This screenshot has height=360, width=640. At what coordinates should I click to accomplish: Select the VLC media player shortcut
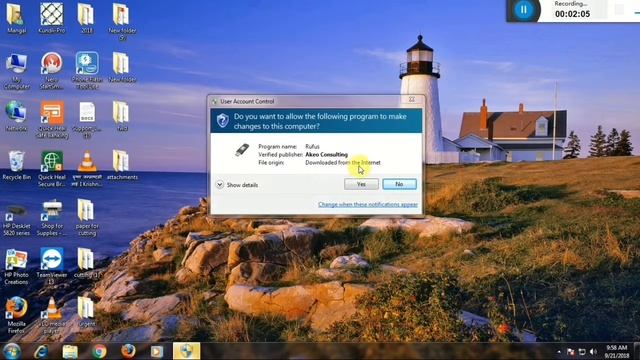(52, 316)
